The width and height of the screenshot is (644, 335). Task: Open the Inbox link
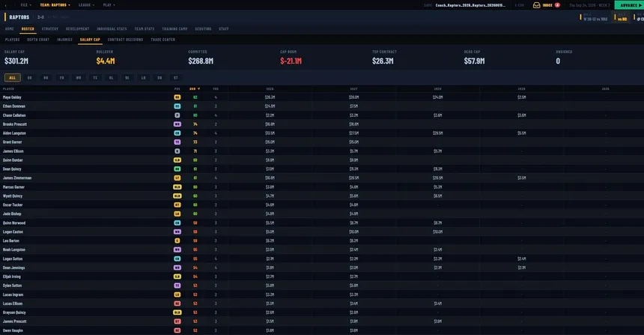[x=547, y=5]
